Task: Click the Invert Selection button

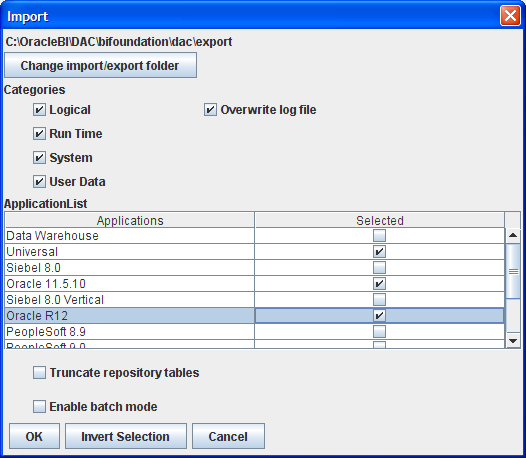Action: pyautogui.click(x=125, y=436)
